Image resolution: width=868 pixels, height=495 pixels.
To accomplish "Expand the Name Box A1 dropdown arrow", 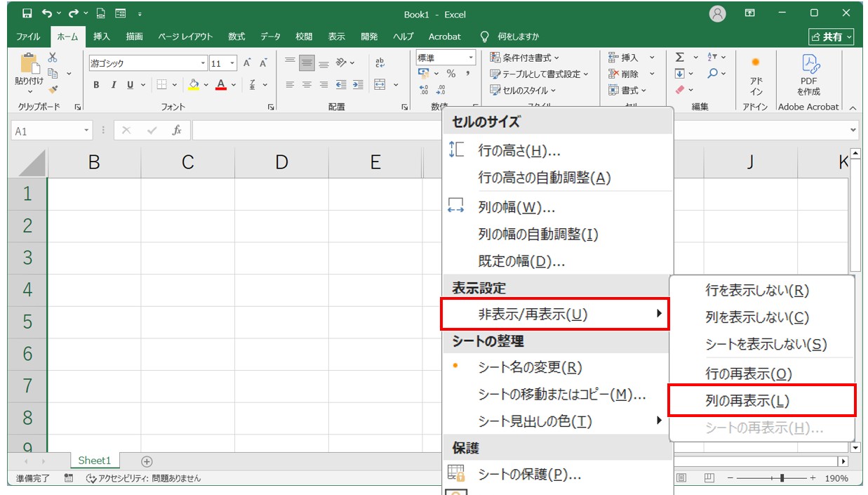I will click(x=87, y=131).
